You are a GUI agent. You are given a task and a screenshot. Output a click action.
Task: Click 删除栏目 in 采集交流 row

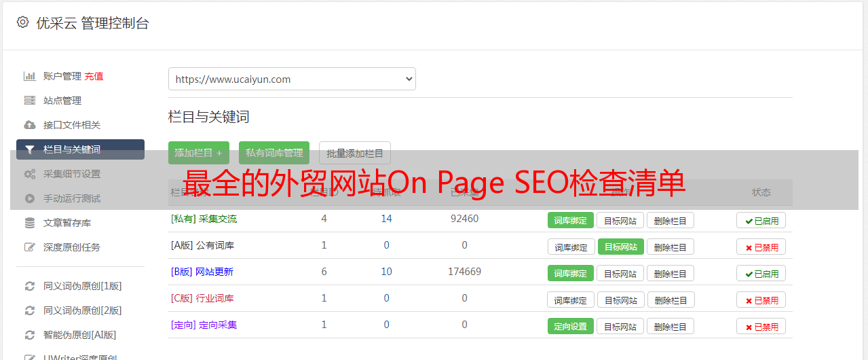click(x=671, y=220)
